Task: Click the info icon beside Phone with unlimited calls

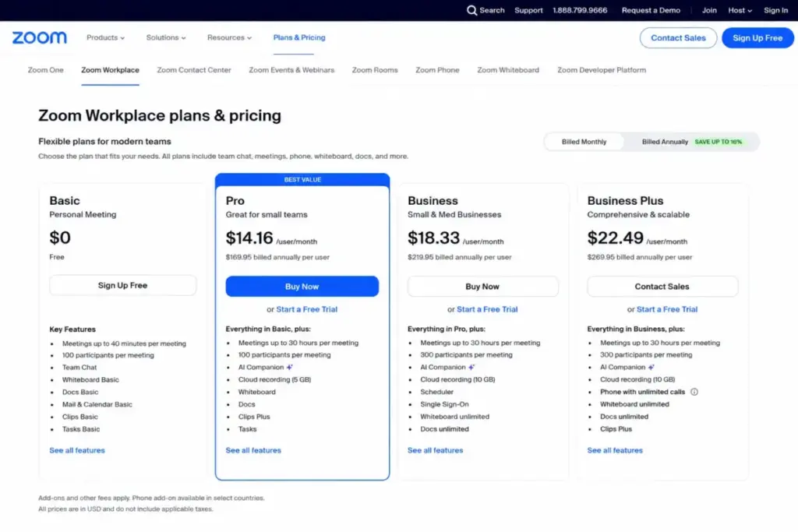Action: (694, 392)
